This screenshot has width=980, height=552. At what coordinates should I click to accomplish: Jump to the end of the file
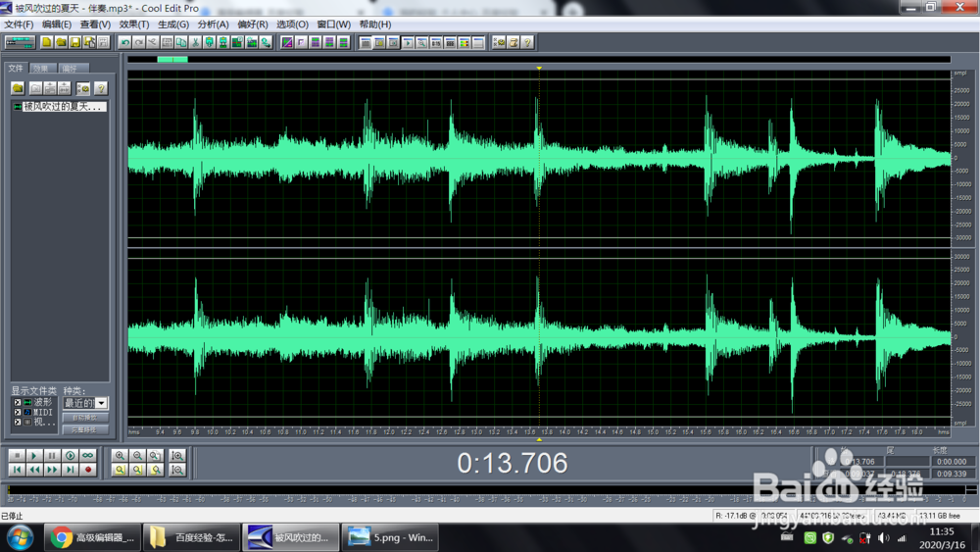(70, 470)
